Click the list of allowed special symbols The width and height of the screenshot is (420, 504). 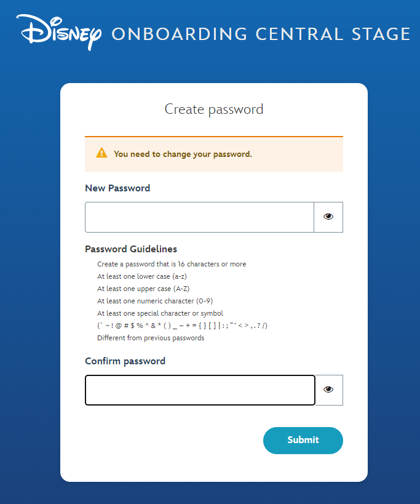[x=183, y=326]
